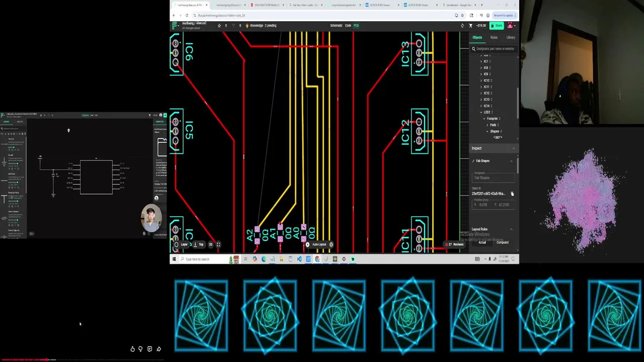This screenshot has height=362, width=644.
Task: Expand the IC7 tree item
Action: [x=481, y=61]
